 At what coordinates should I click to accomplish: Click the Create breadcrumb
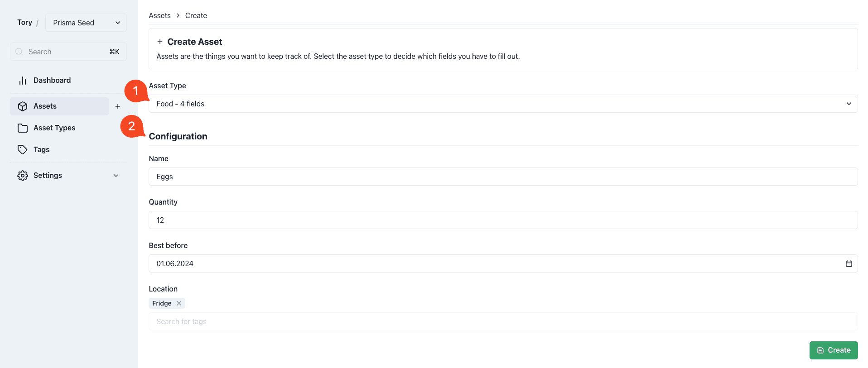pos(196,15)
